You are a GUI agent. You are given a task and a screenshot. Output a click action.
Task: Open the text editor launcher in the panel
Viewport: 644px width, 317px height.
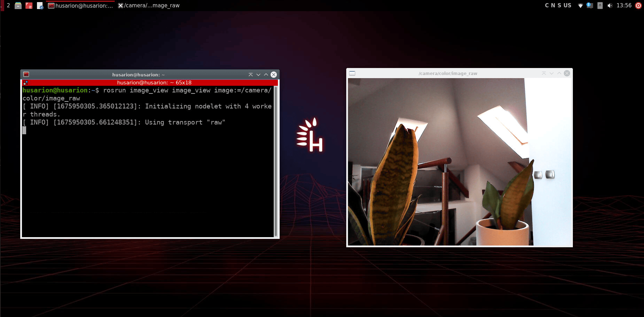click(40, 6)
